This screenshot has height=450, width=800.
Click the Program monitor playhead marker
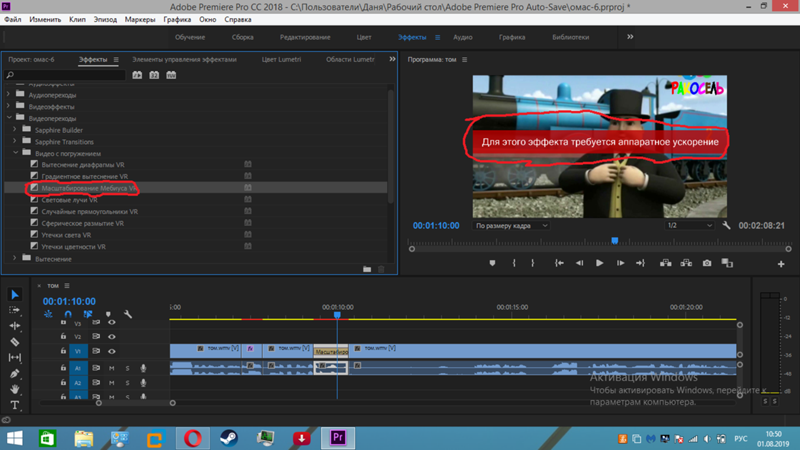point(615,240)
